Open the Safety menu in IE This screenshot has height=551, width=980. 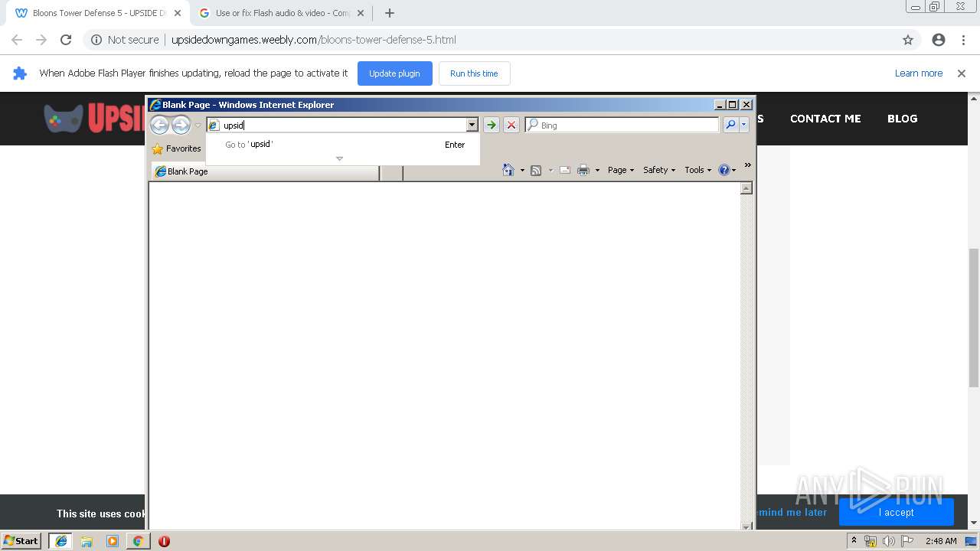659,170
